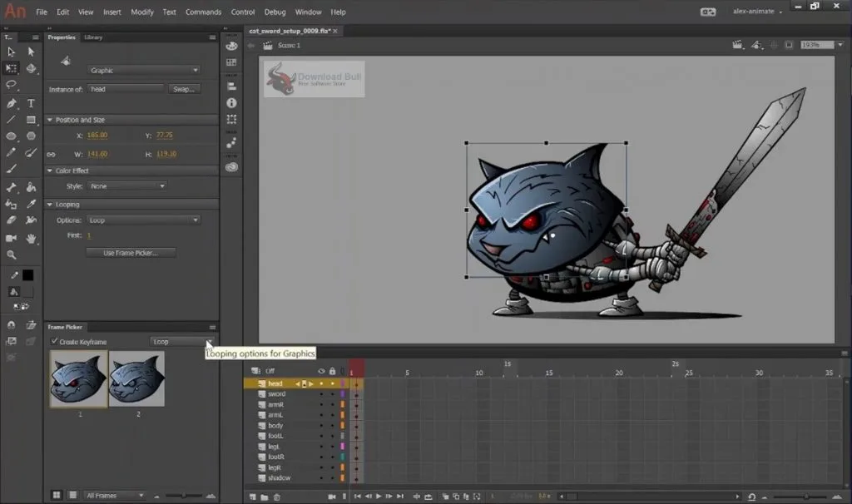Open the Modify menu
The height and width of the screenshot is (504, 852).
pos(142,12)
